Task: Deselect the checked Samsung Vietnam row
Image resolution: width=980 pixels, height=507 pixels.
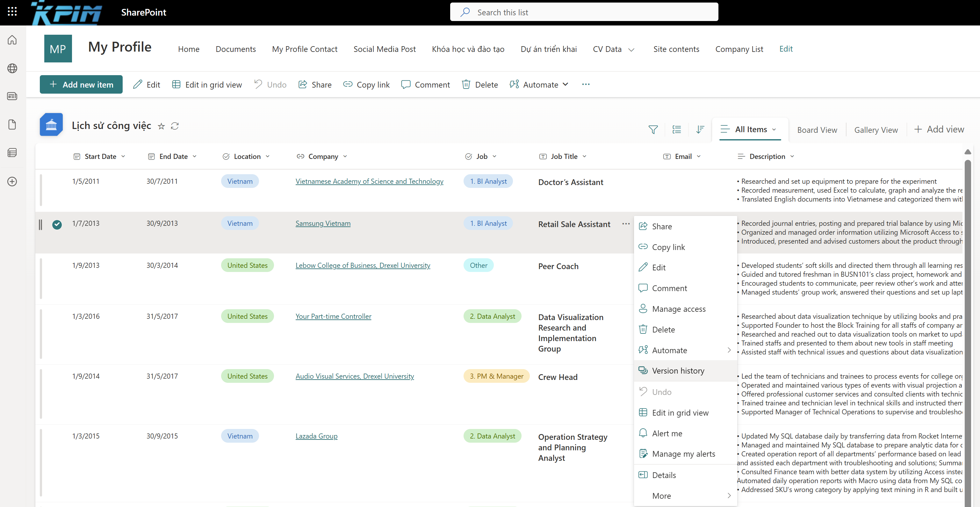Action: [x=57, y=225]
